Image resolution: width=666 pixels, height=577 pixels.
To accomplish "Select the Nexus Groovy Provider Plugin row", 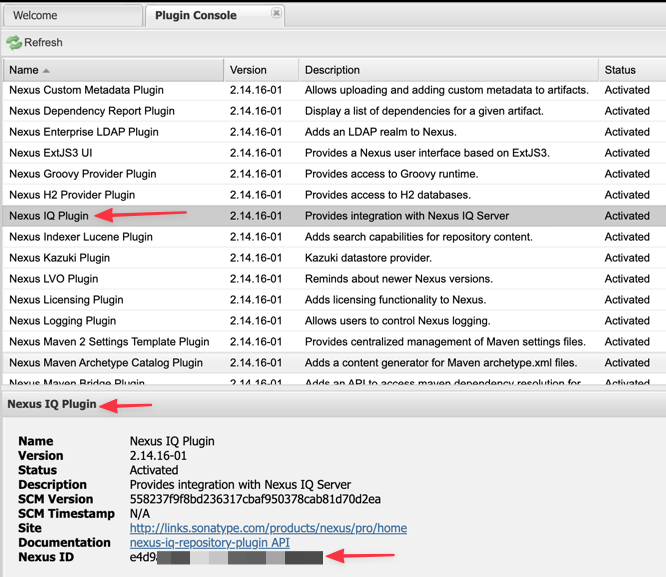I will point(83,174).
